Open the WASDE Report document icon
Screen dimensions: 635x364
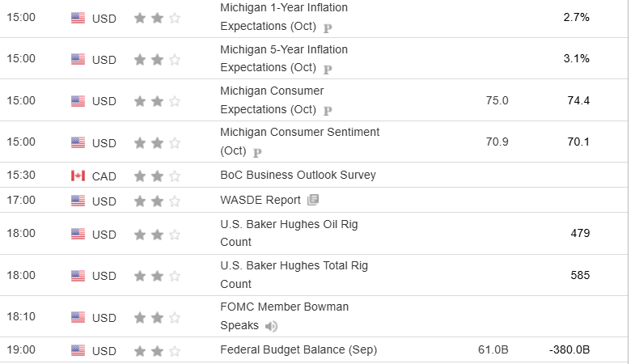pyautogui.click(x=314, y=201)
